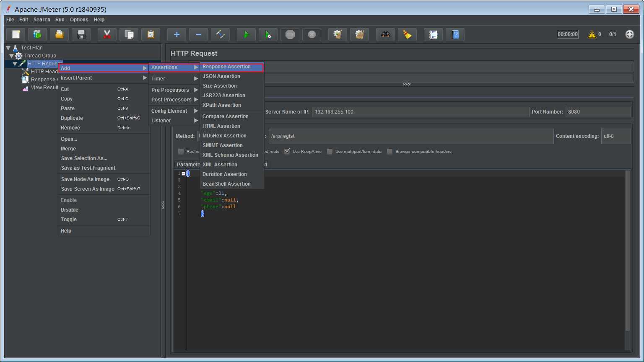Collapse the Thread Group tree node
The height and width of the screenshot is (362, 644).
click(12, 56)
